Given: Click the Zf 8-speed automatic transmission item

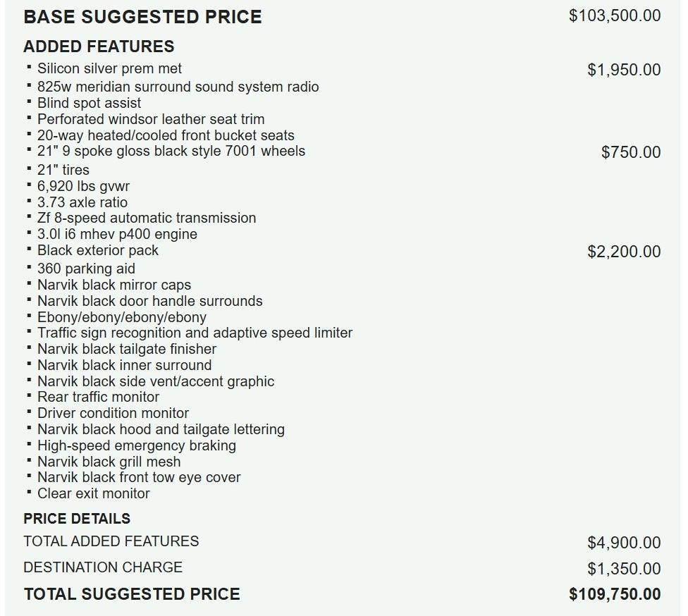Looking at the screenshot, I should click(147, 218).
